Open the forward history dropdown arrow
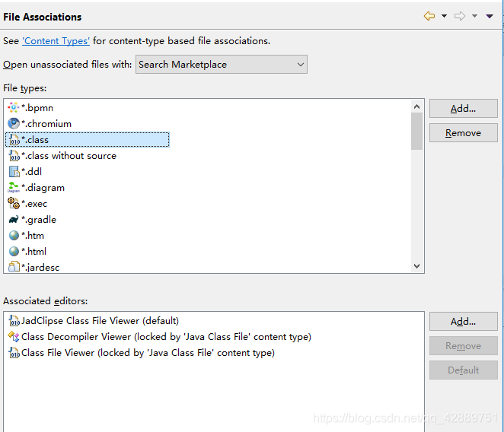The height and width of the screenshot is (432, 504). pos(474,16)
